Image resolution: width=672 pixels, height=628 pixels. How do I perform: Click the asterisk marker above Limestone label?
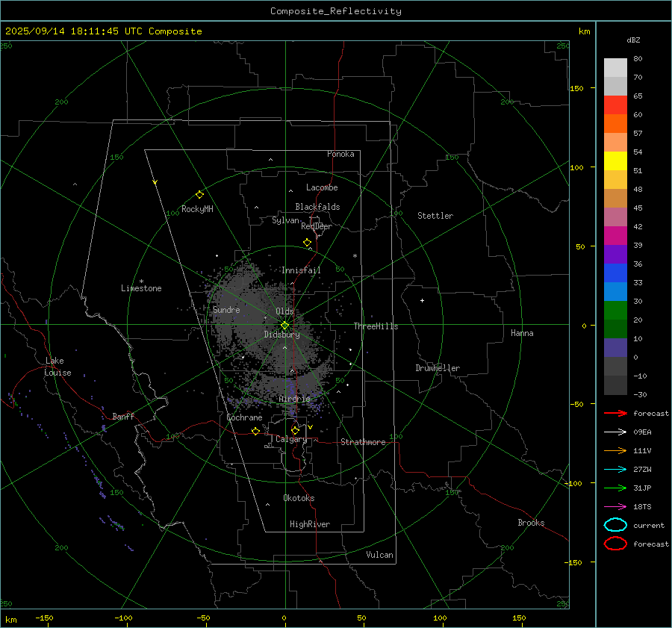(141, 282)
